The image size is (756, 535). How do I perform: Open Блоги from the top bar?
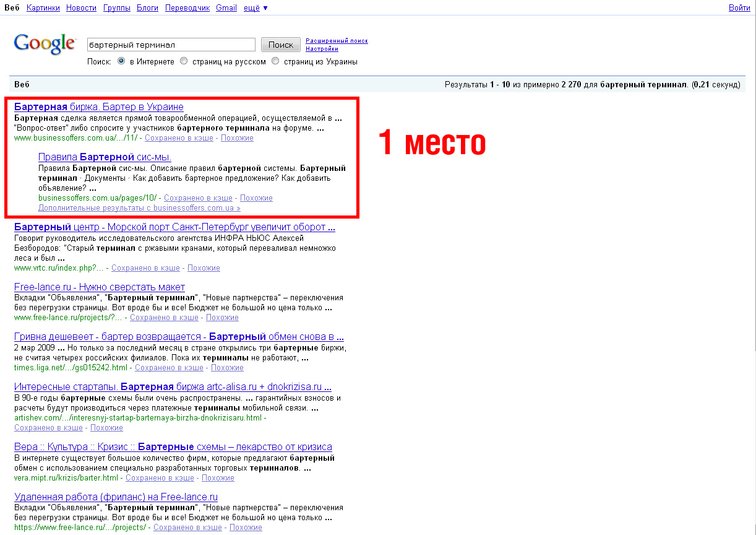(x=147, y=7)
